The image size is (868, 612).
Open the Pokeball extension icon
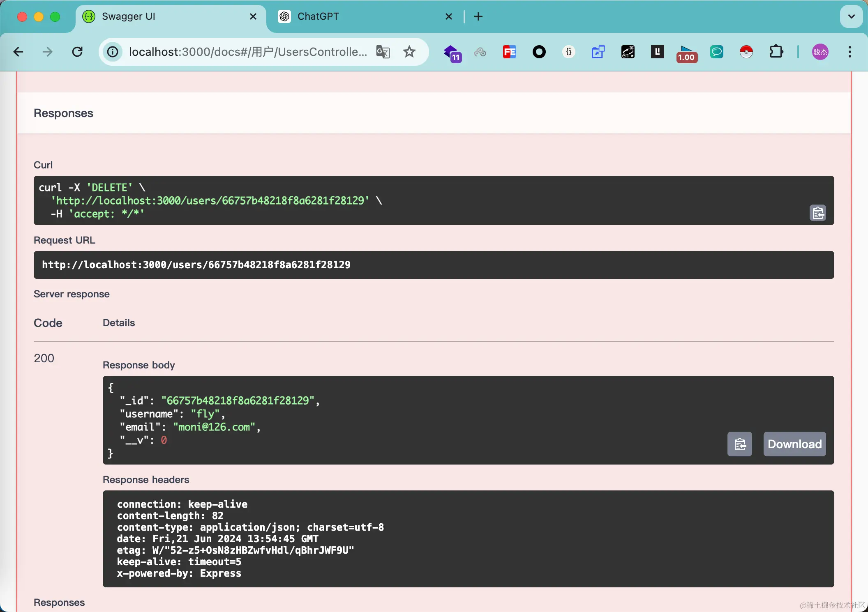[x=746, y=52]
